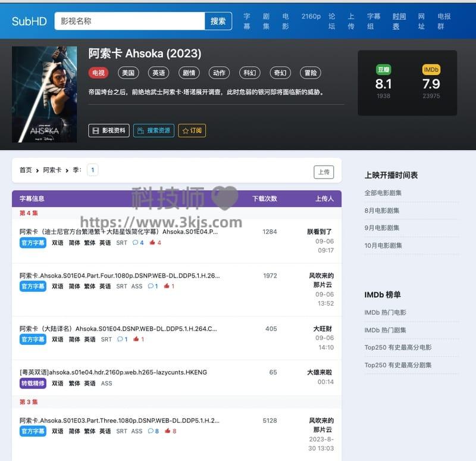Image resolution: width=476 pixels, height=461 pixels.
Task: Open the 字幕组 nav item
Action: pos(374,21)
